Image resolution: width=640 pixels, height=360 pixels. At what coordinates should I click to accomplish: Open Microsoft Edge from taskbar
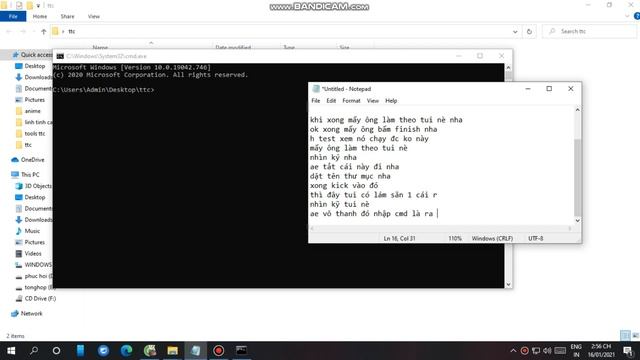(x=127, y=351)
